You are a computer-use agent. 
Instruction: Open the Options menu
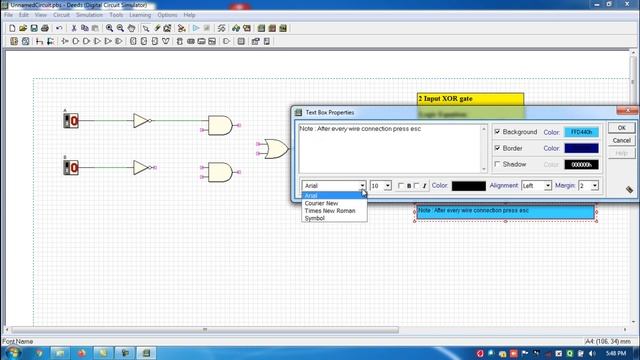[x=167, y=15]
